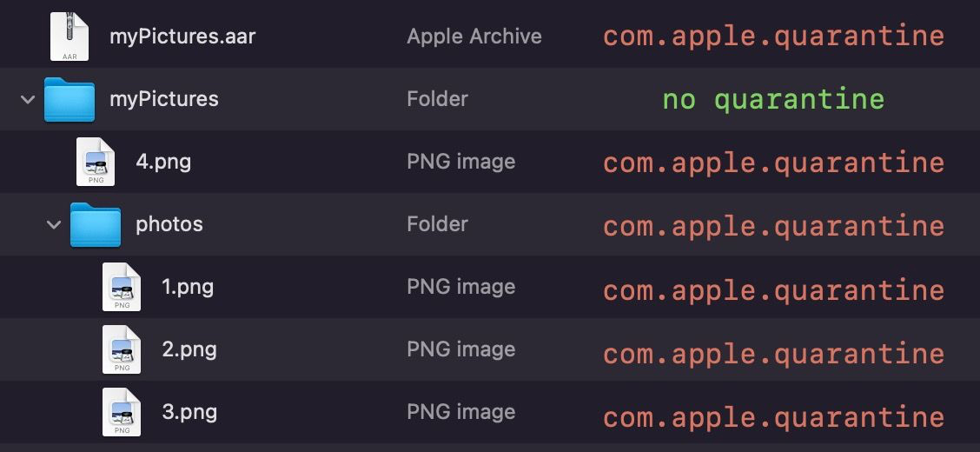Select the photos folder name
This screenshot has width=980, height=452.
click(x=169, y=224)
